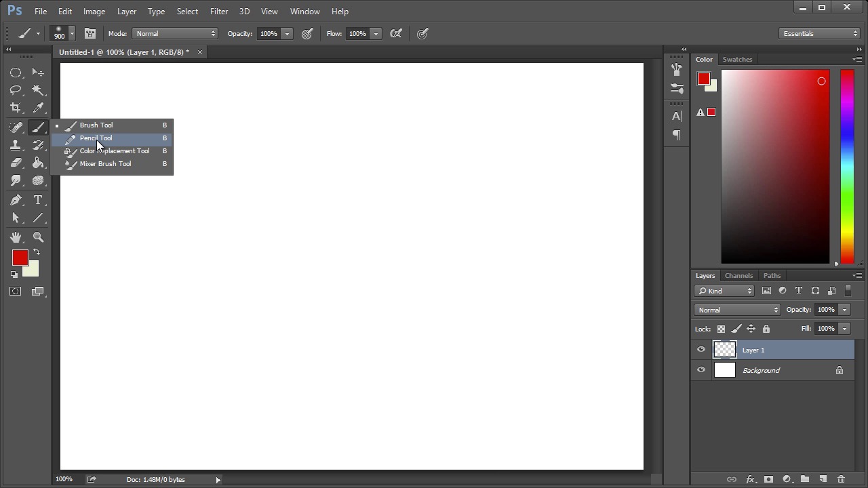Click the Pen tool icon
Viewport: 868px width, 488px height.
(x=16, y=200)
